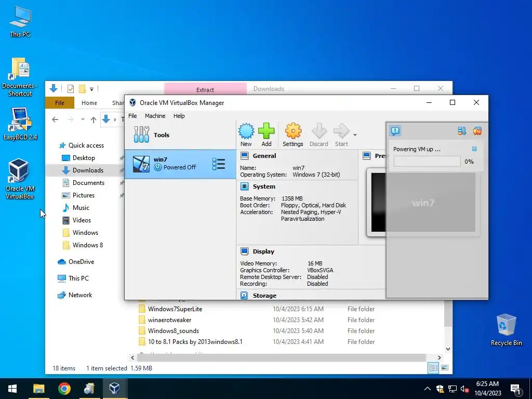532x399 pixels.
Task: Click the Display section header
Action: [263, 251]
